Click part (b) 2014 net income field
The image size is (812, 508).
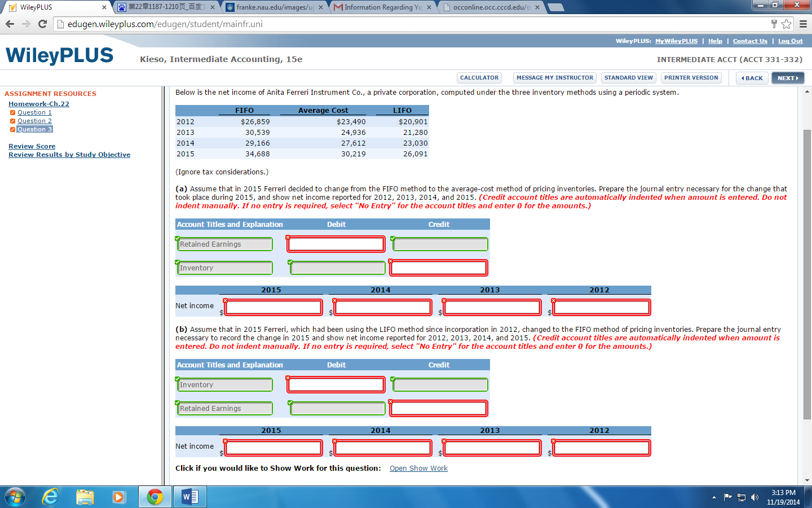point(383,448)
